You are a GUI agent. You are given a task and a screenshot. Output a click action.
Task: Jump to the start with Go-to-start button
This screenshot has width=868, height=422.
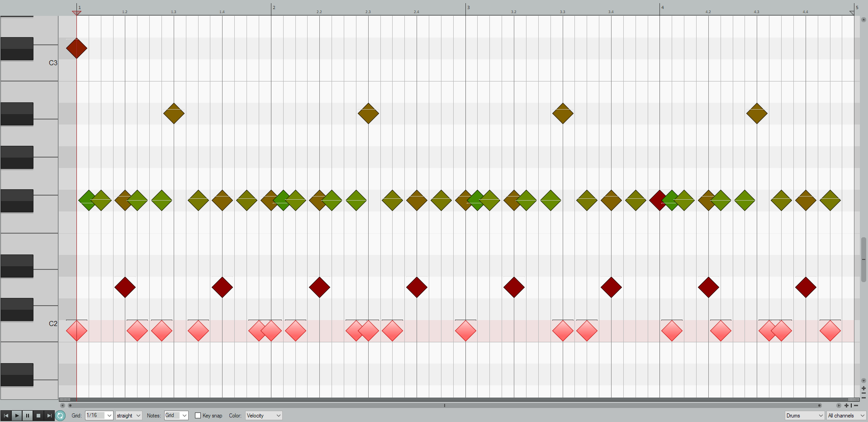point(6,415)
